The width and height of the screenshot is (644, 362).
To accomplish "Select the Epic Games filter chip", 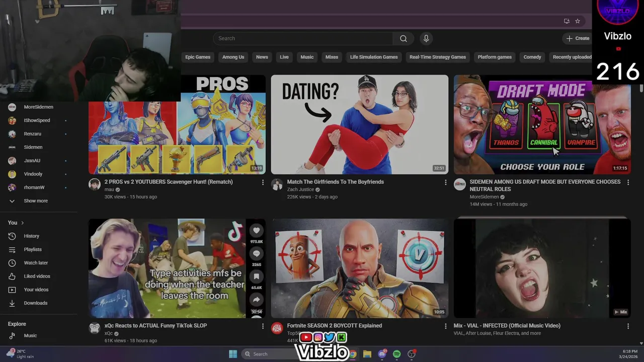I will point(198,57).
